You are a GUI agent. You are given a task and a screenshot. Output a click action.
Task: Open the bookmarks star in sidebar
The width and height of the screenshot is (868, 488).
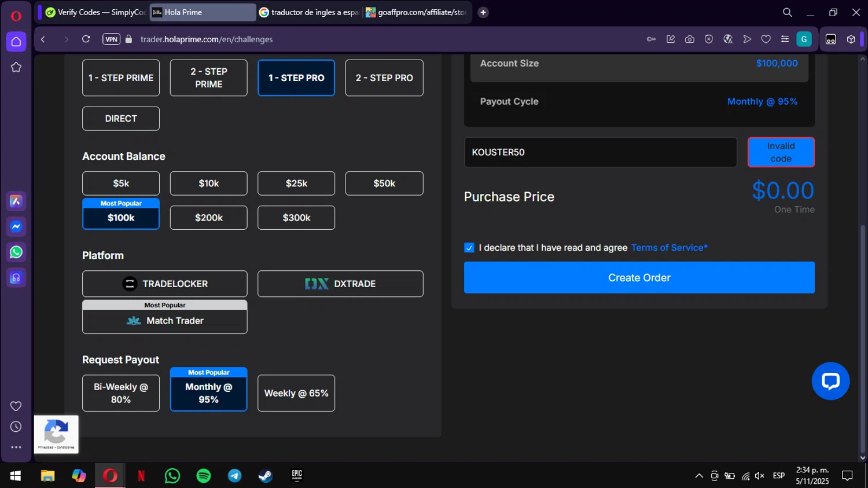tap(16, 67)
